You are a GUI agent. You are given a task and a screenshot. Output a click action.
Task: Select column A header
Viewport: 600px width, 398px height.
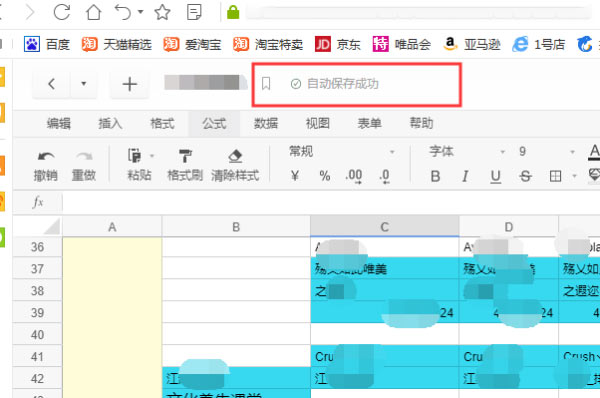point(112,227)
